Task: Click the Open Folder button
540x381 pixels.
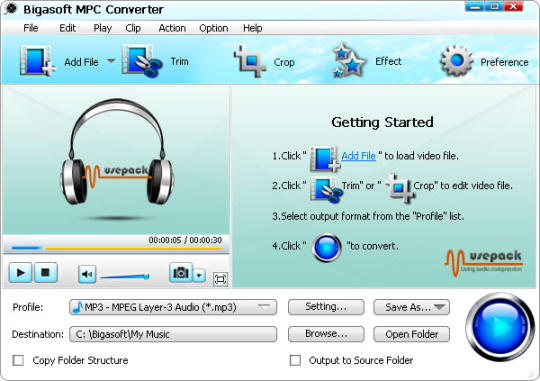Action: 412,334
